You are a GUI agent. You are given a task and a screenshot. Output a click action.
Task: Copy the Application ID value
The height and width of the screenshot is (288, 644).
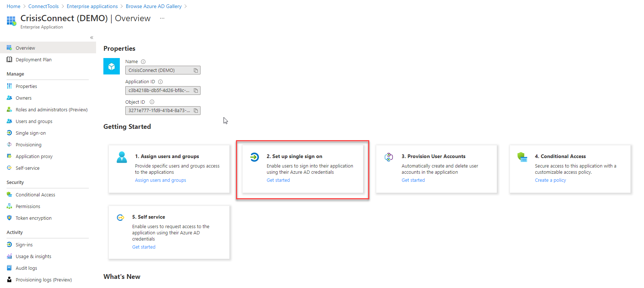[x=196, y=91]
